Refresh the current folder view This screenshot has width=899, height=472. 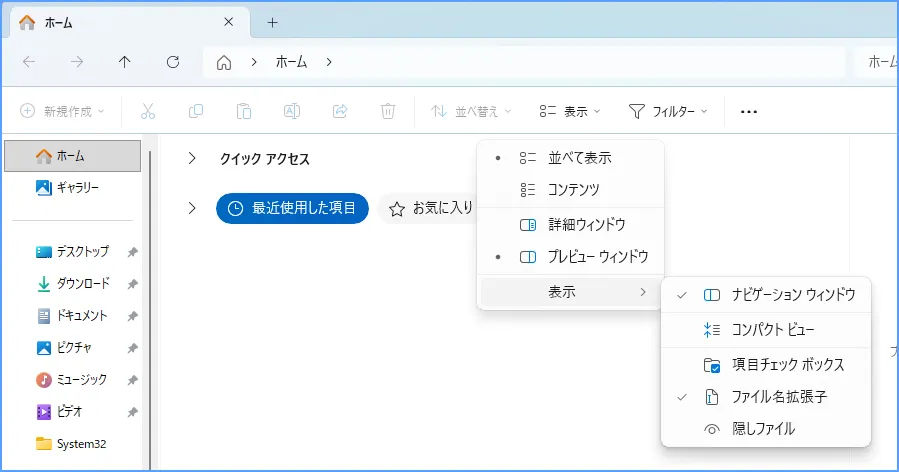tap(173, 62)
